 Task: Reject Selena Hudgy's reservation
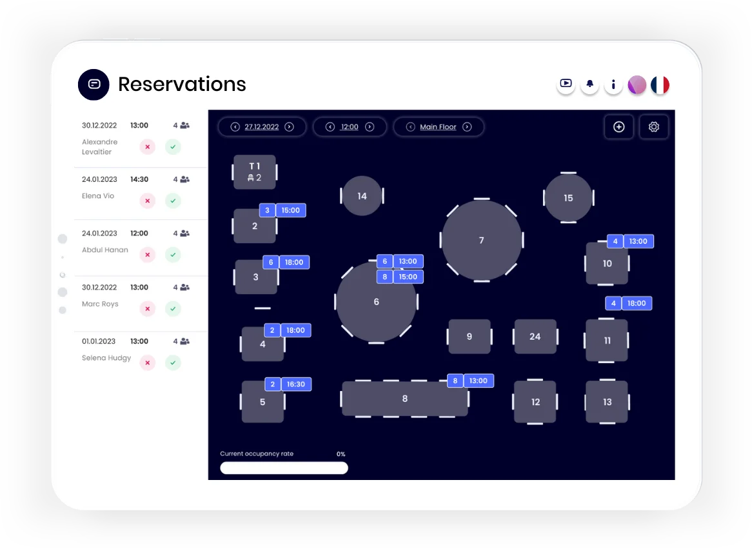click(x=148, y=363)
